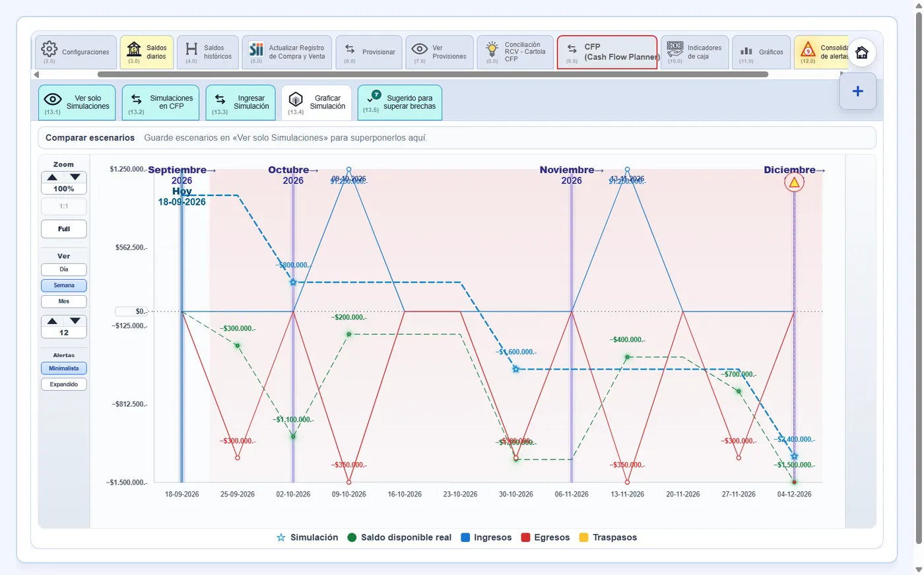924x575 pixels.
Task: Open Consolidado de alertas warning tab
Action: click(x=822, y=52)
